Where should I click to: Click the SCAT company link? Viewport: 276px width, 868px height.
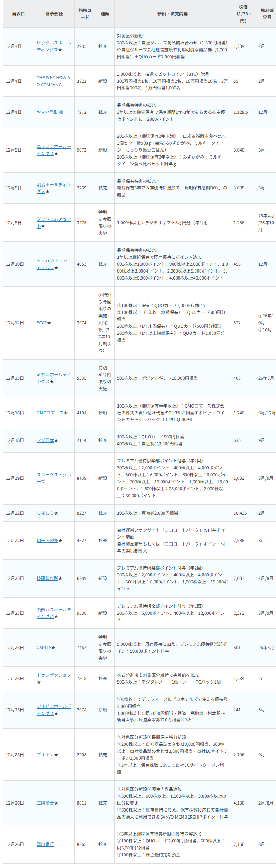click(42, 323)
